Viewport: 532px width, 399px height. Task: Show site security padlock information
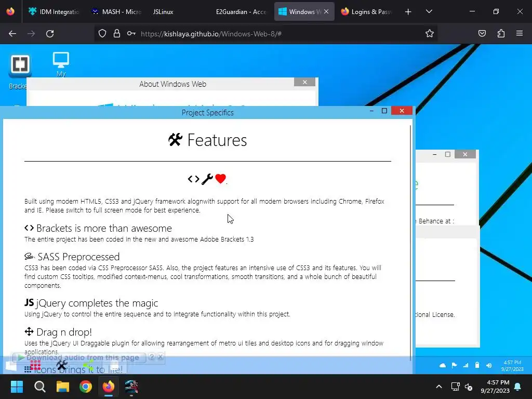click(x=117, y=33)
